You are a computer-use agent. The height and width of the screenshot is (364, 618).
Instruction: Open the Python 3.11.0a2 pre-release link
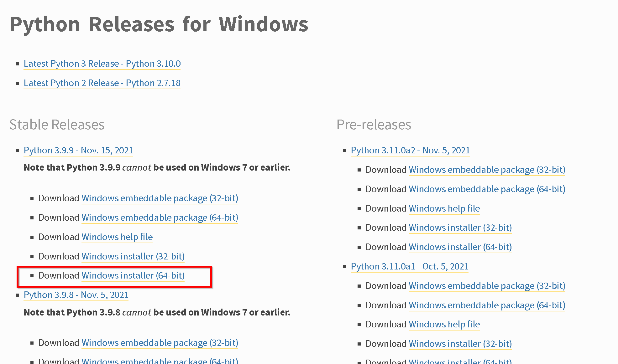(410, 150)
